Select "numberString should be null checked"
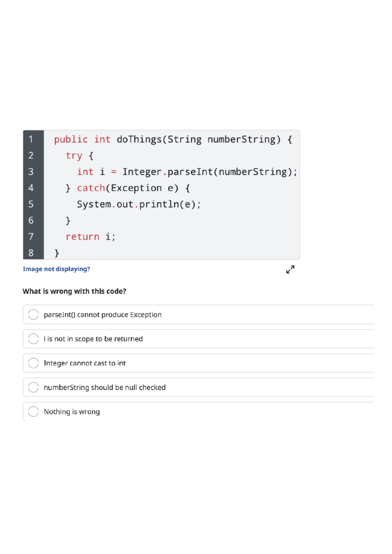 (33, 388)
